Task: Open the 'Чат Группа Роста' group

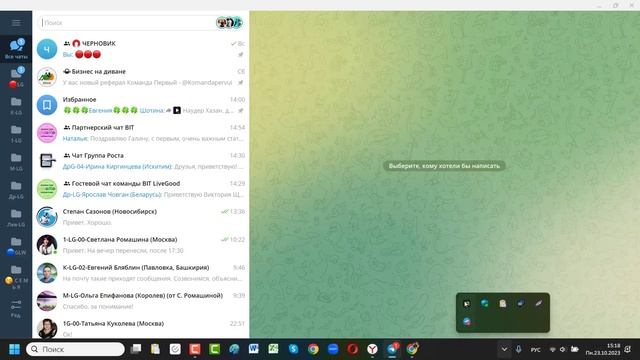Action: click(x=141, y=161)
